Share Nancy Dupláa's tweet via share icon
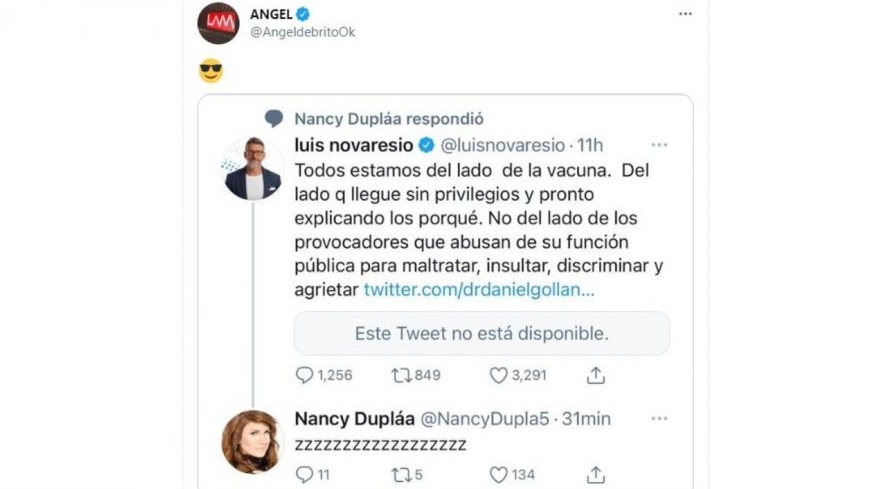 pos(596,474)
